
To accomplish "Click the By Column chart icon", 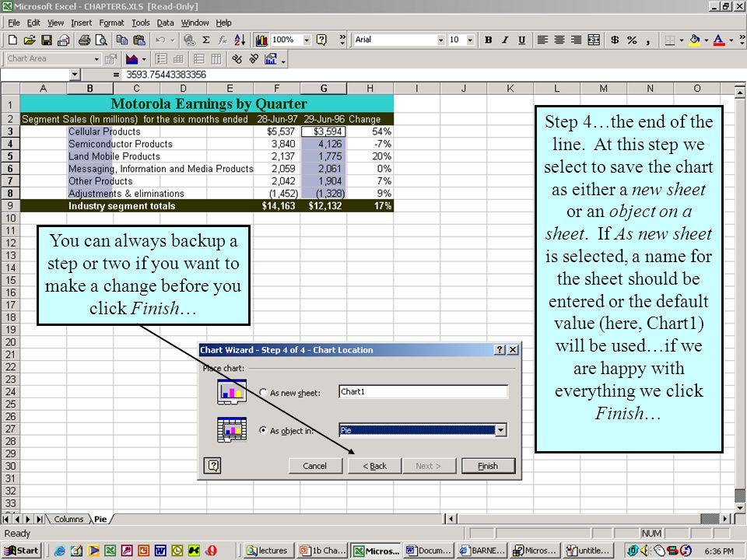I will 216,59.
